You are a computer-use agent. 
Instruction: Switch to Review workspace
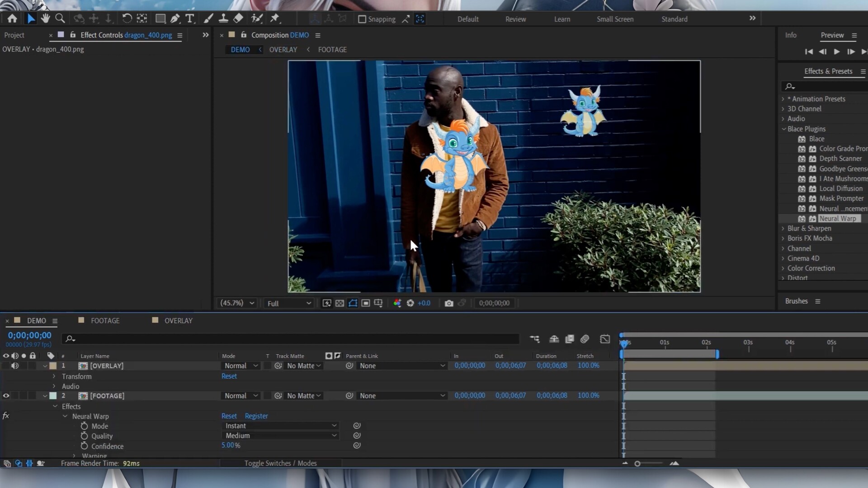515,19
